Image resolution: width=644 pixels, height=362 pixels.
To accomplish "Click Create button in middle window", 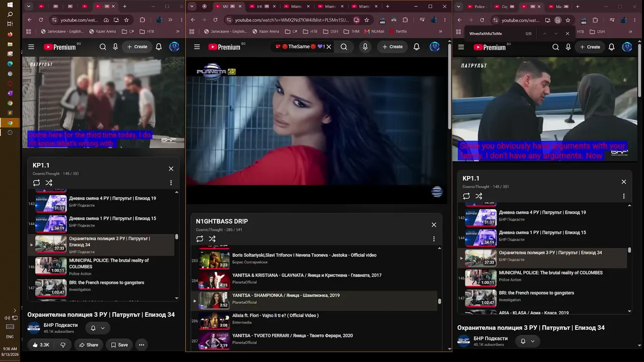I will 392,47.
